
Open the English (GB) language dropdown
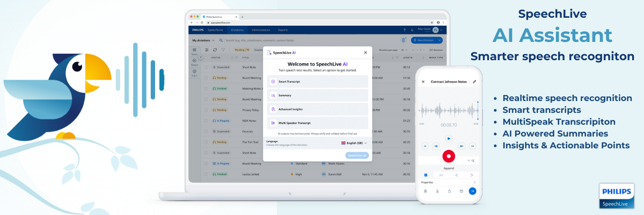[354, 143]
